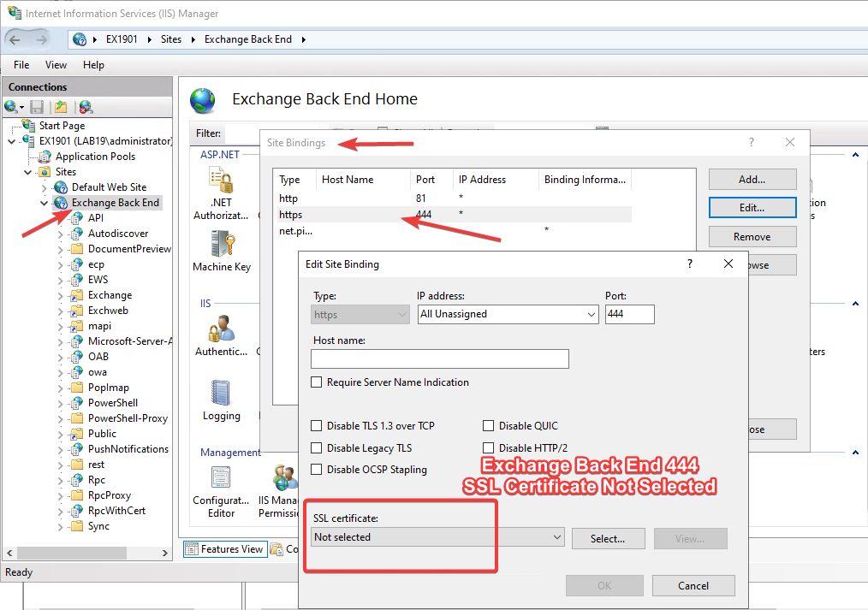This screenshot has width=868, height=610.
Task: Collapse the EX1901 server node
Action: [12, 141]
